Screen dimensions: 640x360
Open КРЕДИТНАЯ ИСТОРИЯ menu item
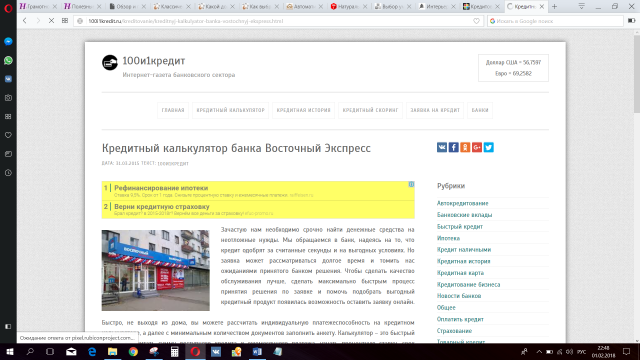[x=304, y=110]
